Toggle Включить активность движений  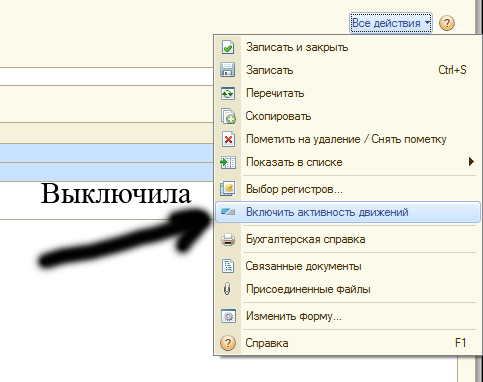(347, 212)
